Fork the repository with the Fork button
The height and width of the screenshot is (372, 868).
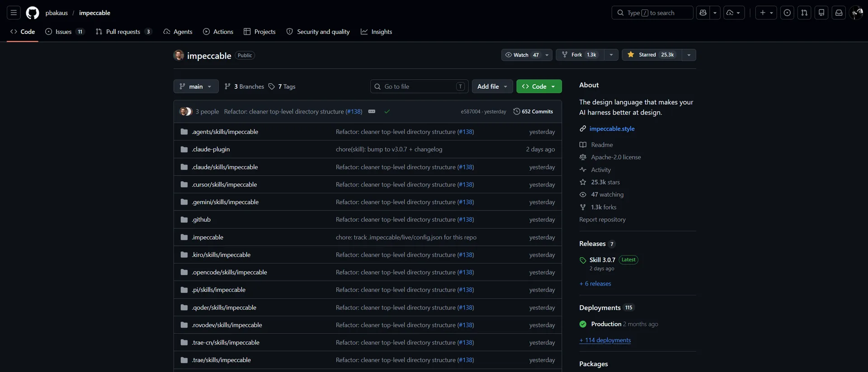click(580, 55)
